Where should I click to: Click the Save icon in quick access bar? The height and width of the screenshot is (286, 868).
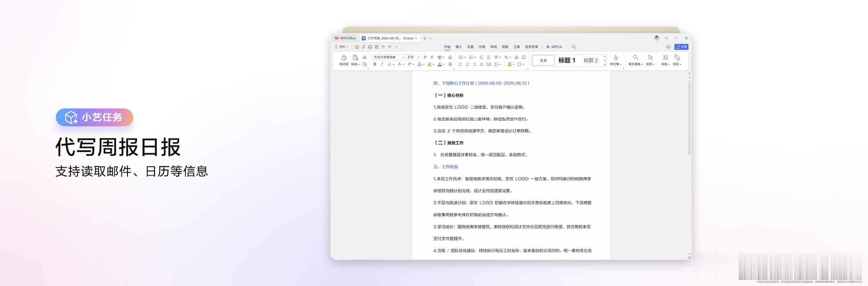point(357,47)
